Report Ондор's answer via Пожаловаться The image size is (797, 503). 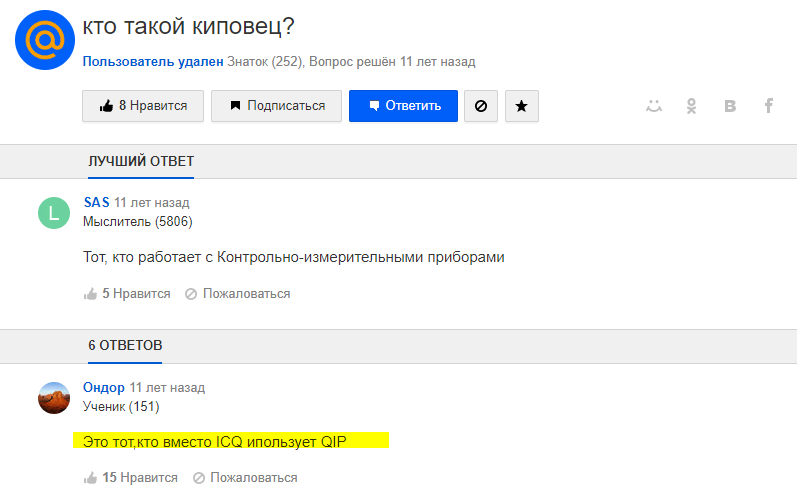(245, 478)
